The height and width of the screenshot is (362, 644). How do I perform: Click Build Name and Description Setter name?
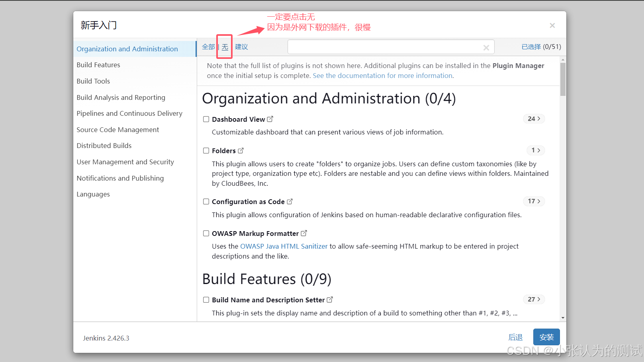click(268, 300)
